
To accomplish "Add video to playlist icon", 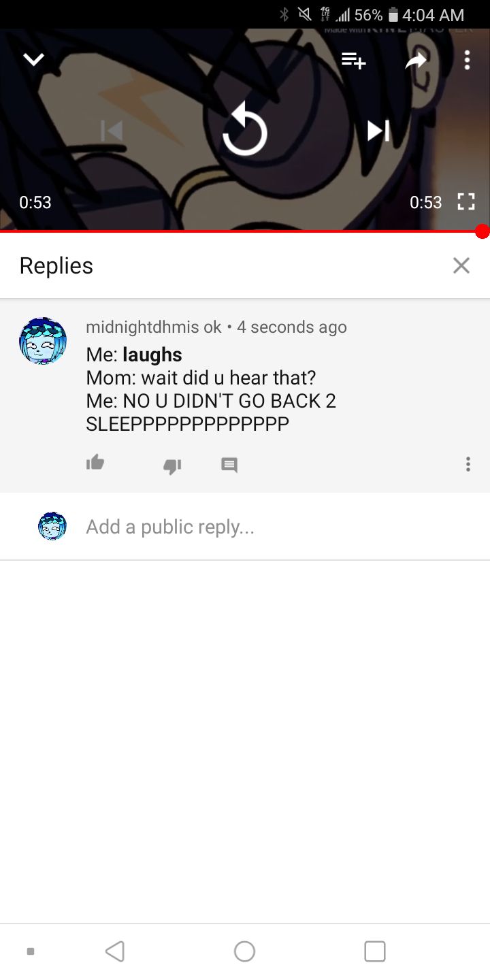I will [354, 61].
